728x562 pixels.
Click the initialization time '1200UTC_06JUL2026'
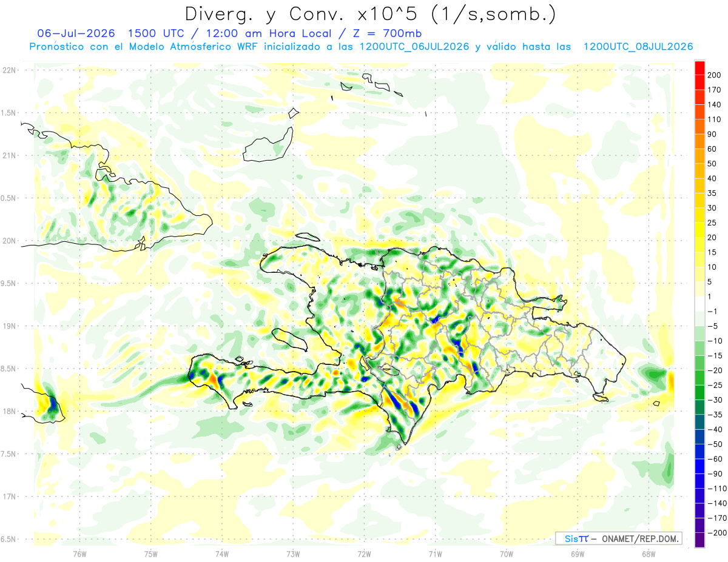[x=415, y=47]
